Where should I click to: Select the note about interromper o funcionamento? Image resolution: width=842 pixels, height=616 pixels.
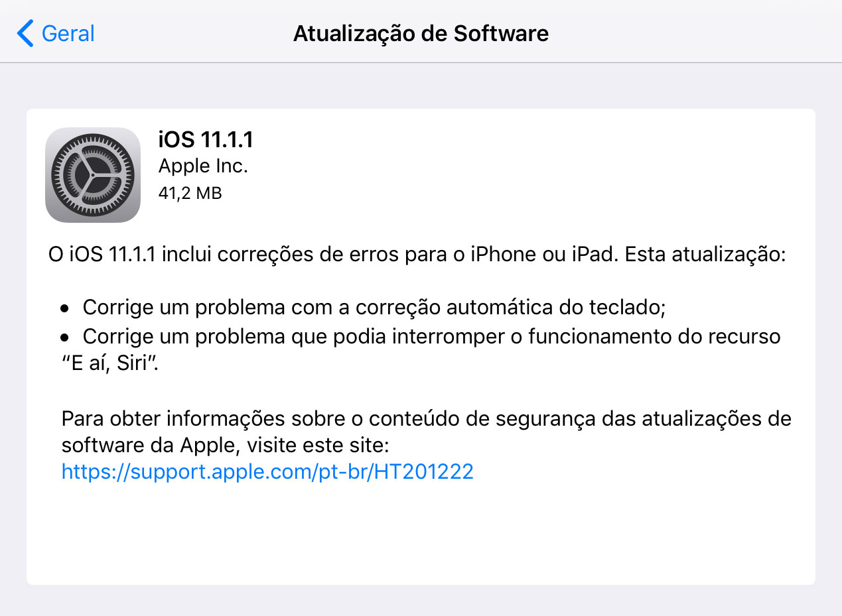[x=431, y=337]
